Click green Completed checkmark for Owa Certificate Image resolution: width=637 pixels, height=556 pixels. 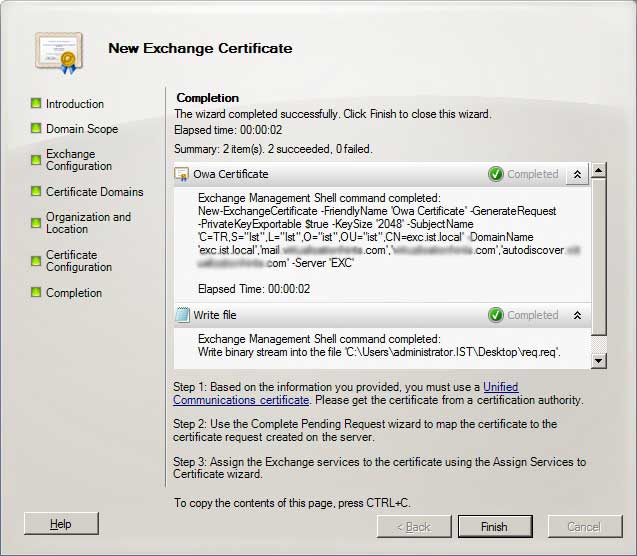tap(496, 174)
